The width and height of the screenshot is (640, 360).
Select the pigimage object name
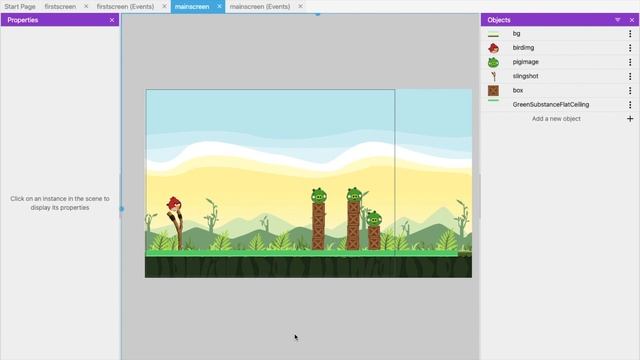coord(526,62)
